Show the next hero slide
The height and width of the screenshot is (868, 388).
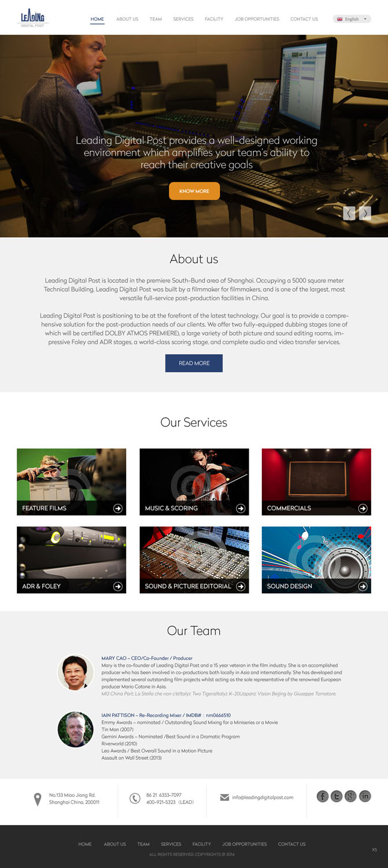coord(365,213)
